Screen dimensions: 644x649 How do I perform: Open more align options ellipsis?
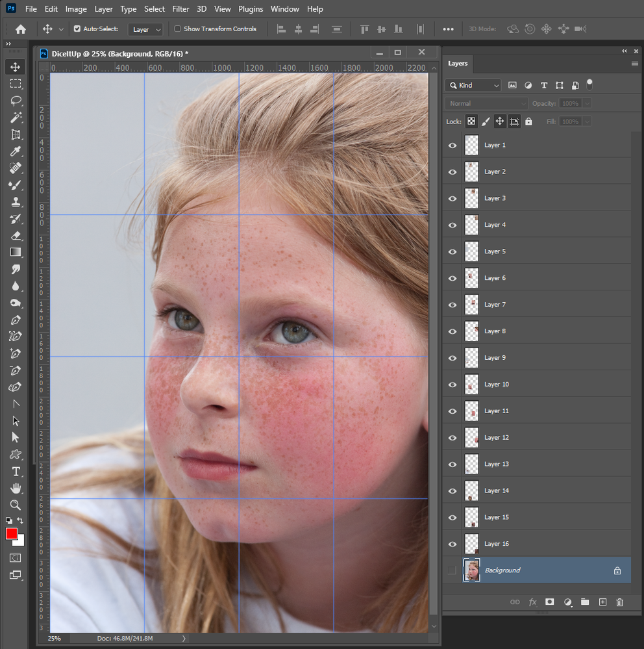[448, 29]
